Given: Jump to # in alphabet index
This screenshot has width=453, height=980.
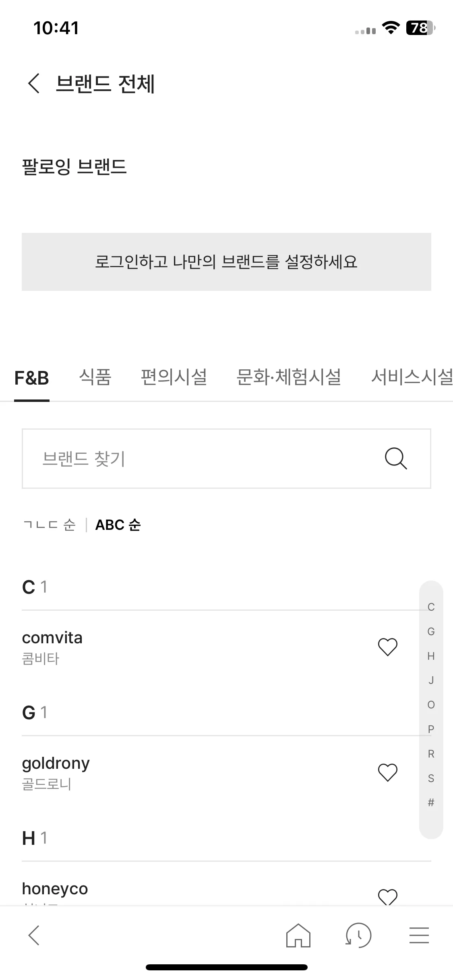Looking at the screenshot, I should [x=431, y=803].
